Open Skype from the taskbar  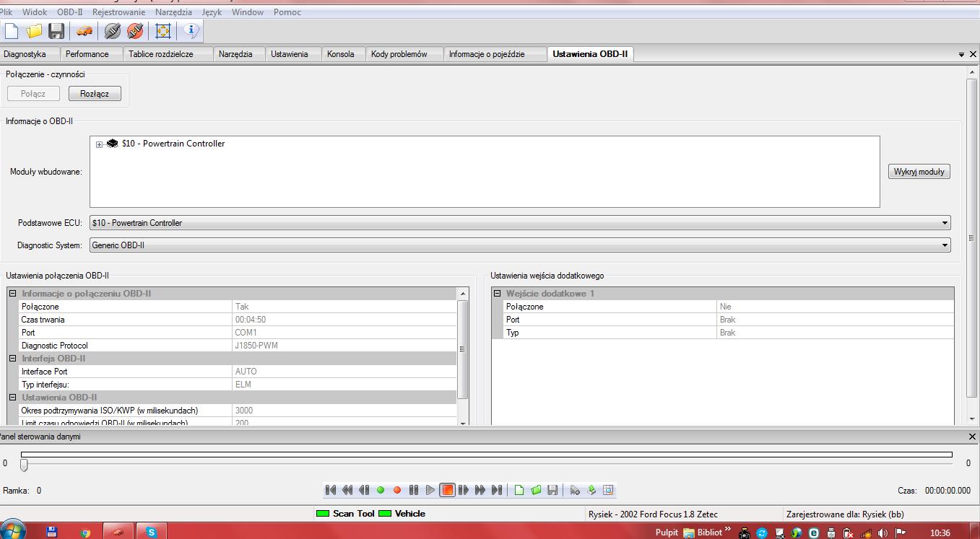click(x=152, y=533)
